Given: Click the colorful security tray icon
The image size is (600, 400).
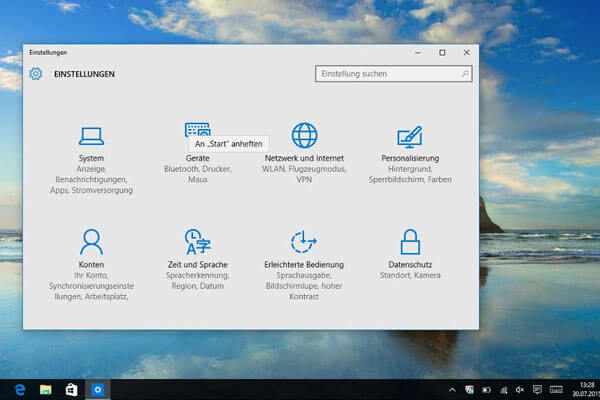Looking at the screenshot, I should click(470, 390).
